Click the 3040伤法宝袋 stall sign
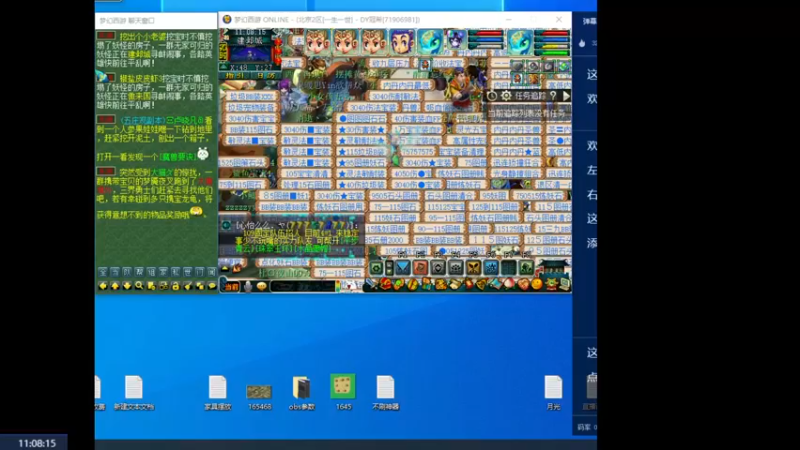The image size is (800, 450). (x=373, y=108)
